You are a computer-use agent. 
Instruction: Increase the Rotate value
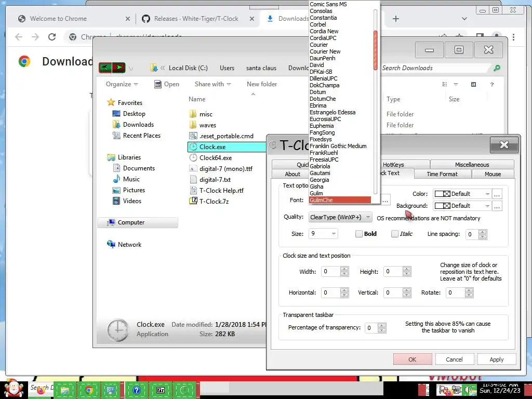coord(469,290)
